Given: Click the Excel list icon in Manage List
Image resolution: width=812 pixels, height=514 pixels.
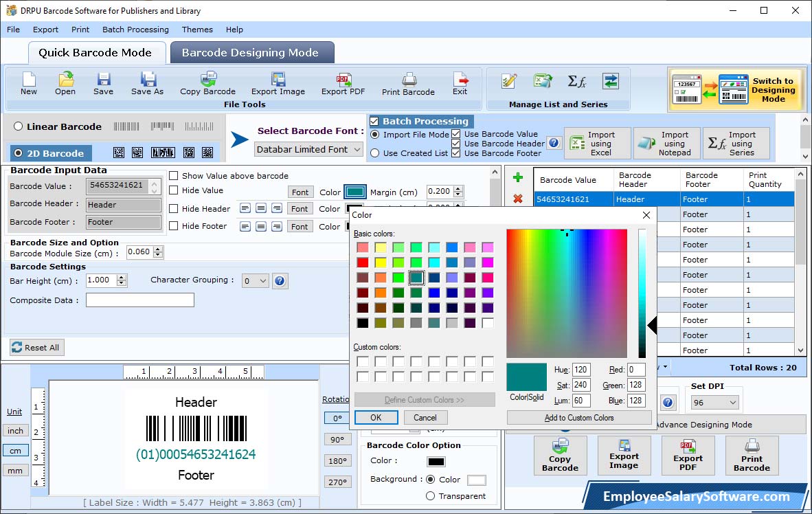Looking at the screenshot, I should click(543, 81).
